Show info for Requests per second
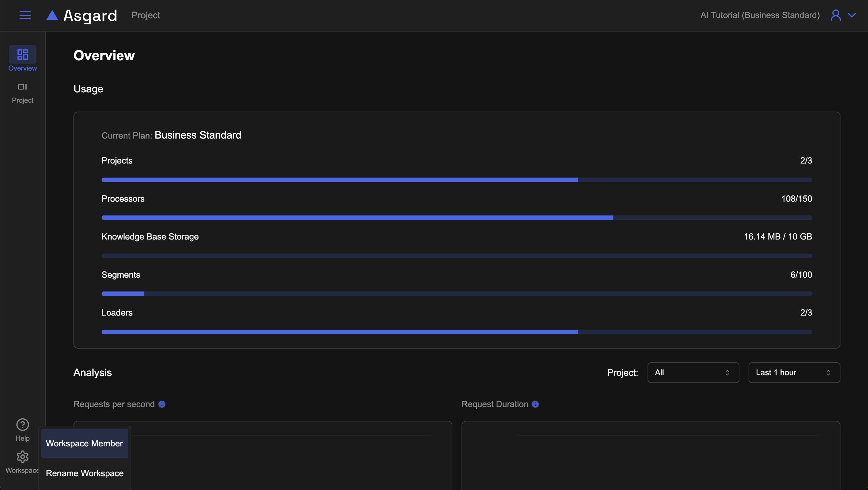868x490 pixels. click(162, 404)
